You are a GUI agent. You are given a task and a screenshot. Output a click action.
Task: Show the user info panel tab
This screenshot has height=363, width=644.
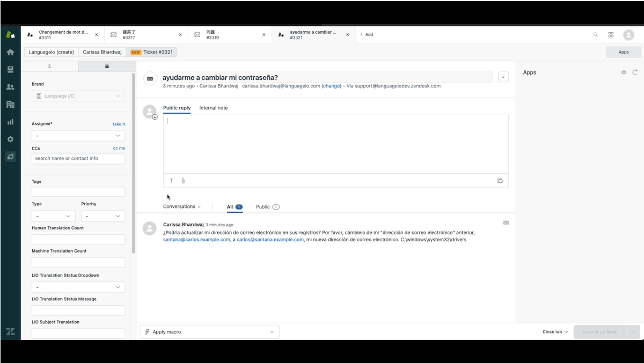coord(49,66)
